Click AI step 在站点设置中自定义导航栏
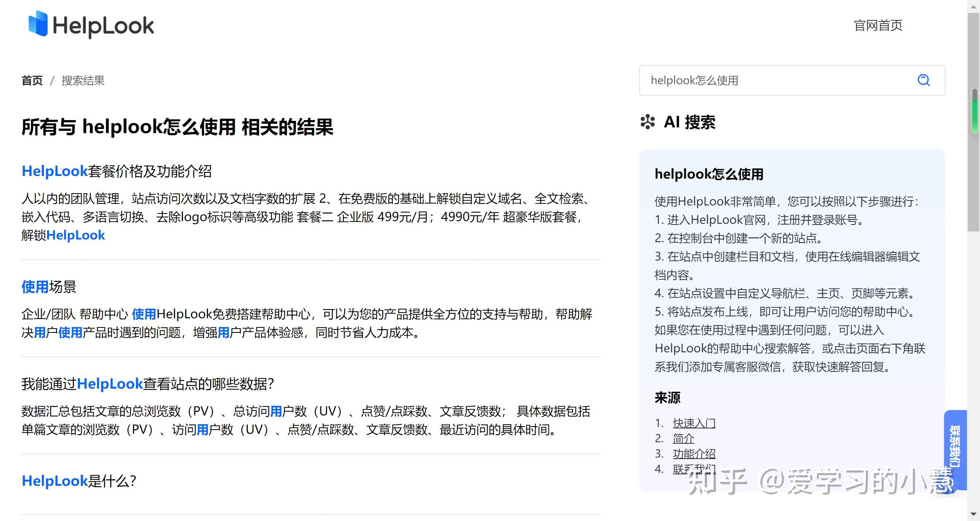 [785, 293]
